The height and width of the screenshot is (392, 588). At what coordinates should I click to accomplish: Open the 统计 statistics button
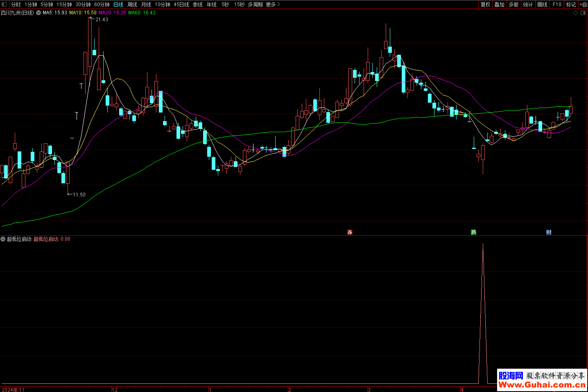pyautogui.click(x=528, y=5)
